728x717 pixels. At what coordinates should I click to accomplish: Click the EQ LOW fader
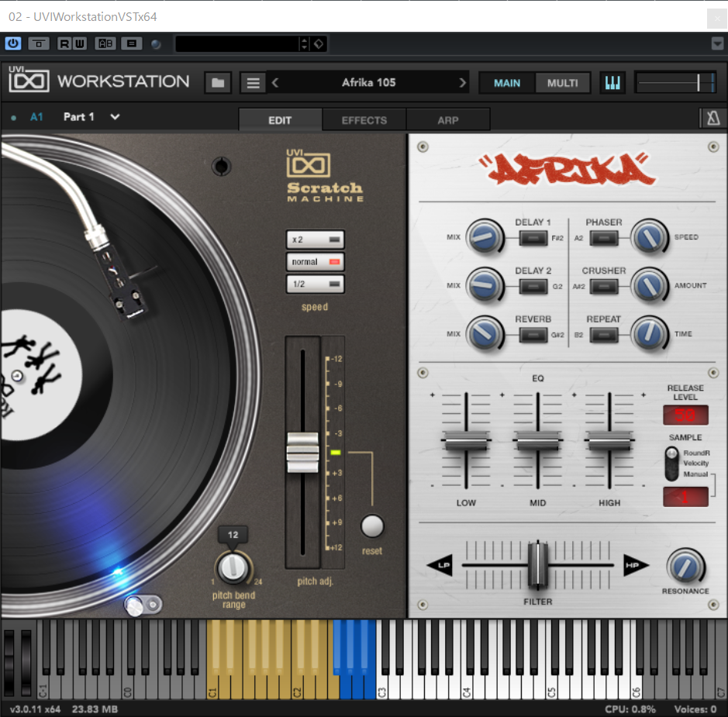pyautogui.click(x=466, y=440)
